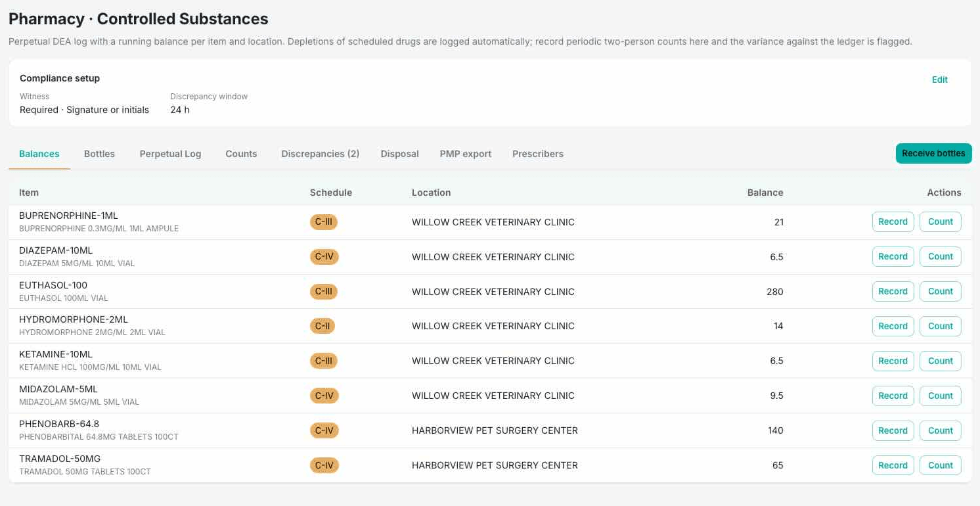Click the Location column header
Viewport: 980px width, 506px height.
(431, 193)
